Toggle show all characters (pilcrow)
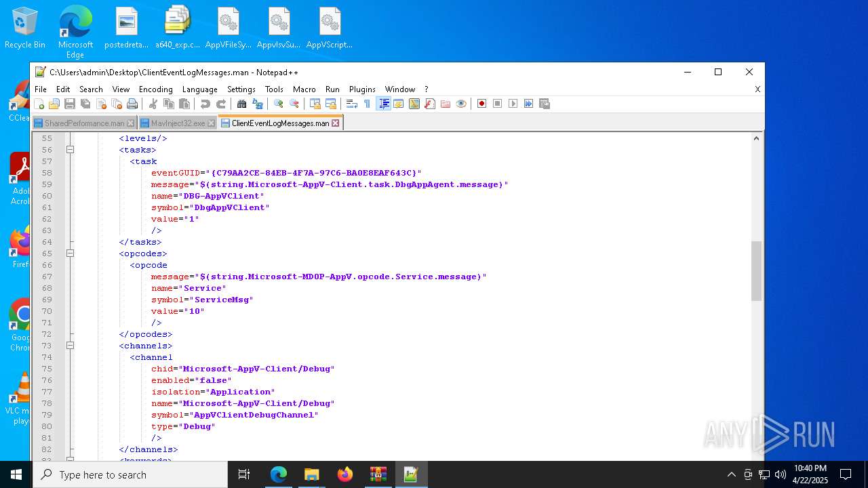The image size is (868, 488). (367, 104)
